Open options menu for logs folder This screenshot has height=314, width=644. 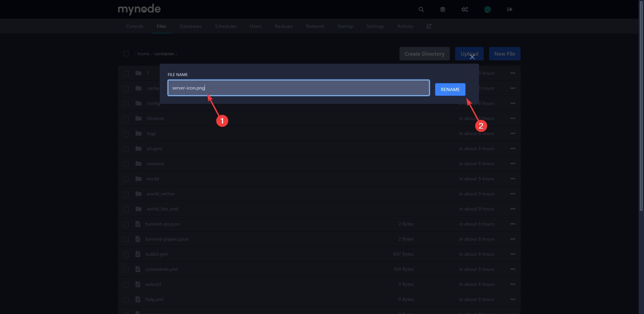513,133
